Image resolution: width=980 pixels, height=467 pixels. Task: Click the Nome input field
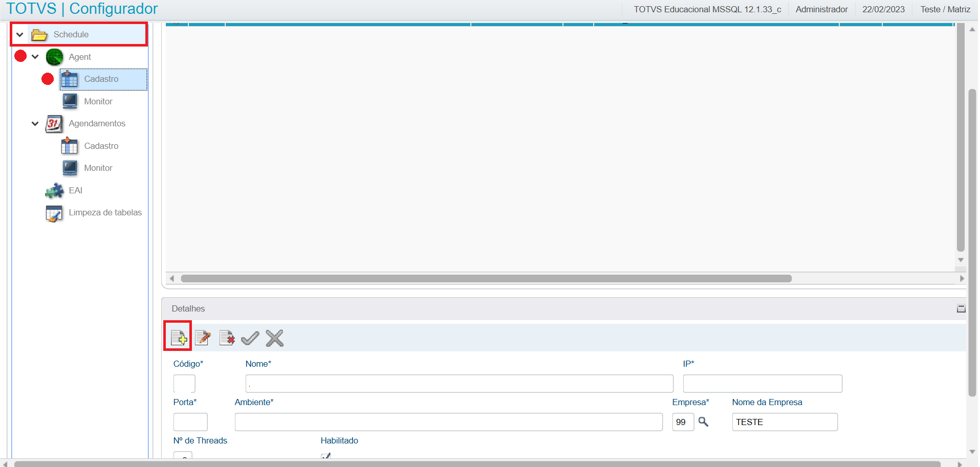[x=460, y=384]
